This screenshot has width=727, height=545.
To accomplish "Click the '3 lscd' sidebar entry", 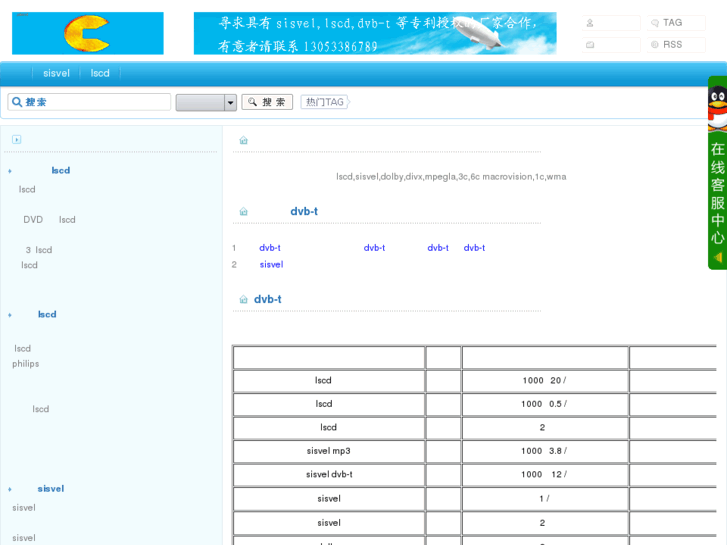I will point(39,250).
